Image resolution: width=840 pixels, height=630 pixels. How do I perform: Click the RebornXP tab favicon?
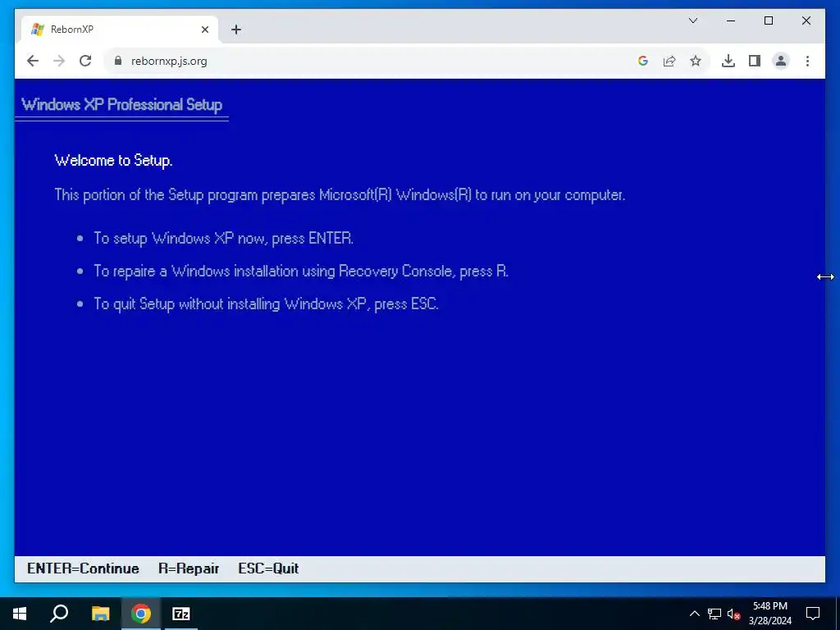38,30
